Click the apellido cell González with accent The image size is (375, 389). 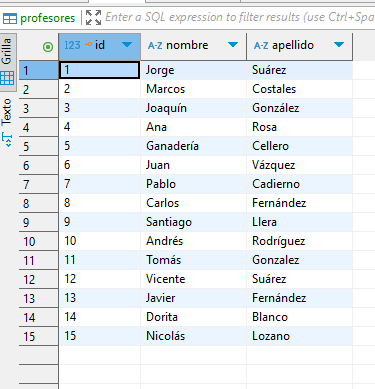[299, 108]
